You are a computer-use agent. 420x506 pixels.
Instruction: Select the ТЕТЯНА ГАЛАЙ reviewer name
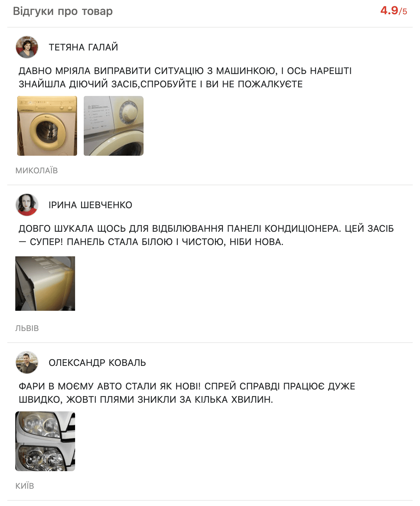click(83, 47)
